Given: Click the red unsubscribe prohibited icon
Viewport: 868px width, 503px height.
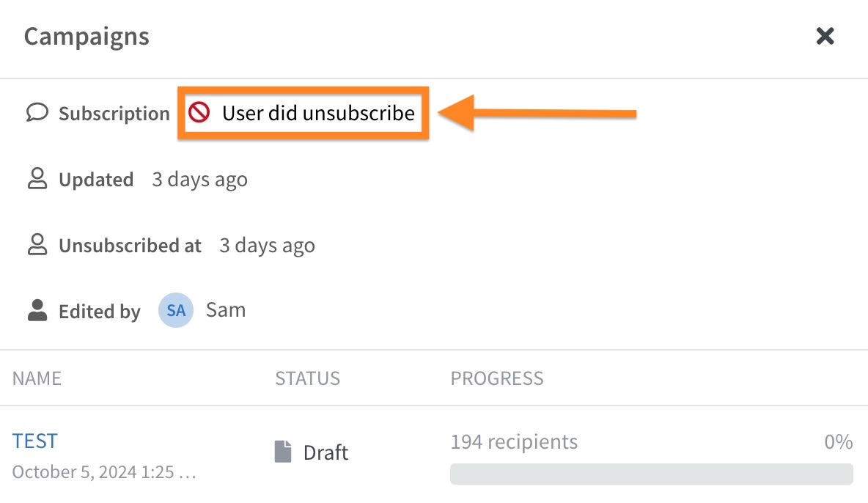Looking at the screenshot, I should tap(199, 112).
